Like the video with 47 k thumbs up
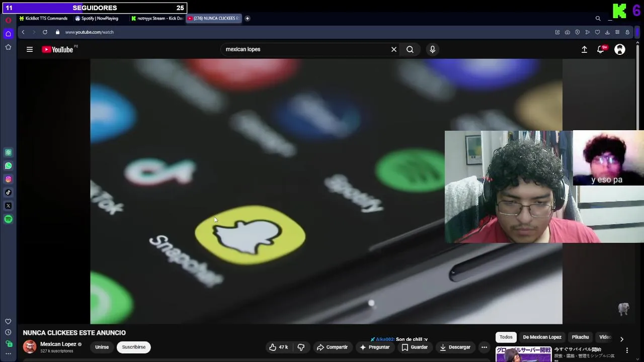644x362 pixels. point(278,347)
